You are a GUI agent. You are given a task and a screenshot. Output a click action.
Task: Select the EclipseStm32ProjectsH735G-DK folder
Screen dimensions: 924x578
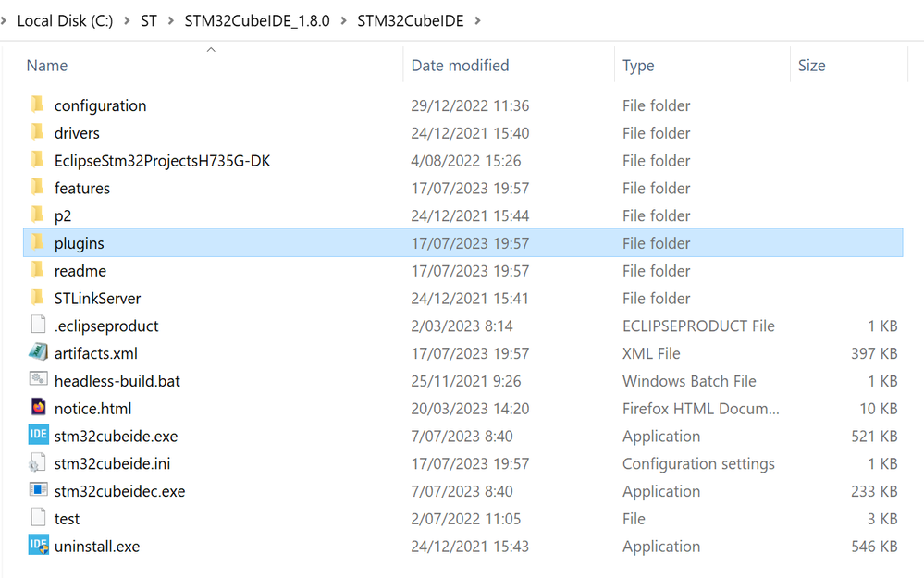(x=162, y=161)
